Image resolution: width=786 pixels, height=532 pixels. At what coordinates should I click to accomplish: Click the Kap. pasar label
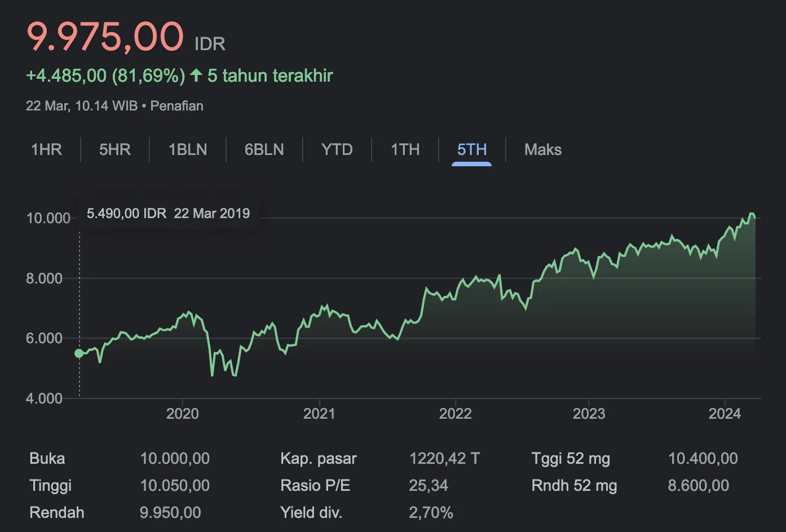click(319, 459)
